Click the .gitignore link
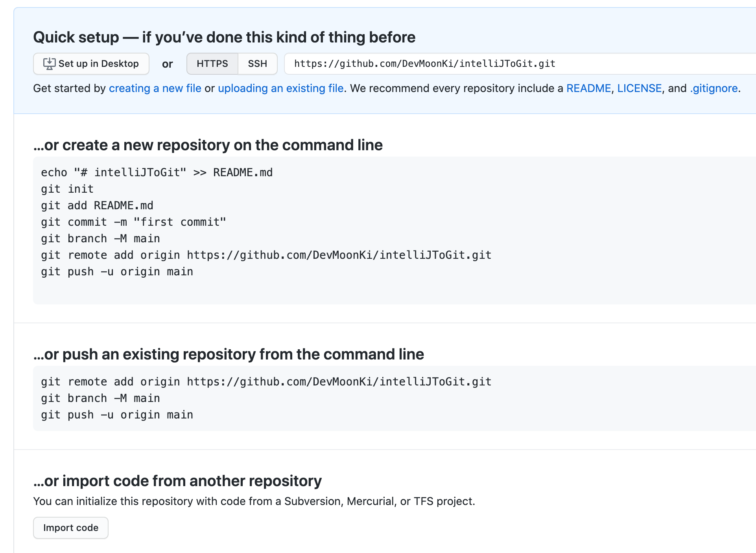Image resolution: width=756 pixels, height=553 pixels. pyautogui.click(x=714, y=88)
